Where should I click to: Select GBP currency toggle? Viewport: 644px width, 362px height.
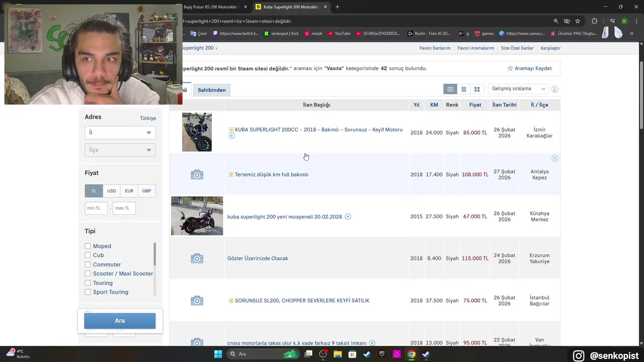146,191
